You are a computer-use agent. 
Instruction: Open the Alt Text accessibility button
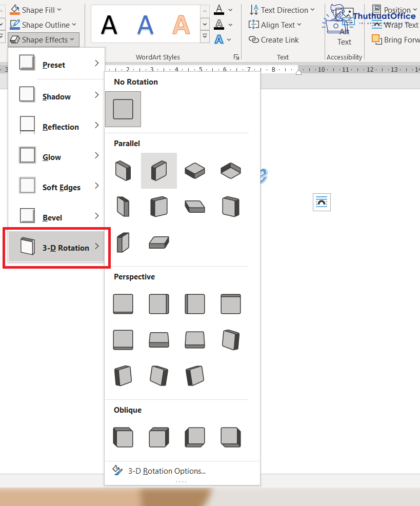pyautogui.click(x=344, y=26)
